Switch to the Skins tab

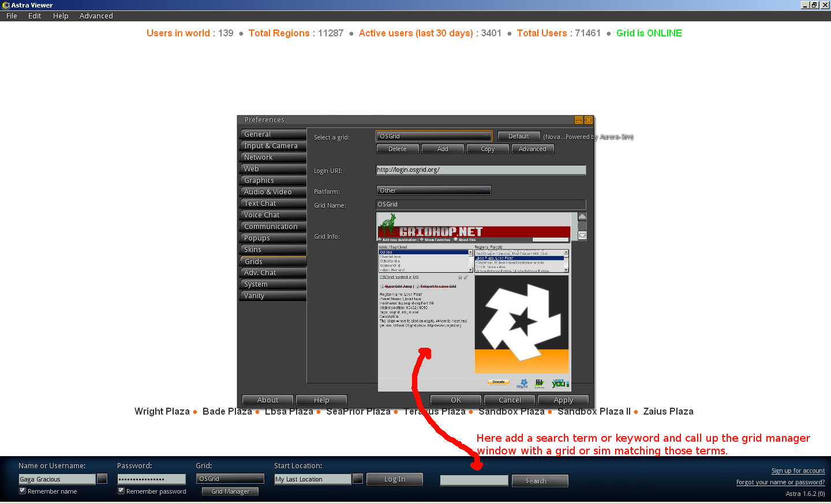tap(273, 250)
